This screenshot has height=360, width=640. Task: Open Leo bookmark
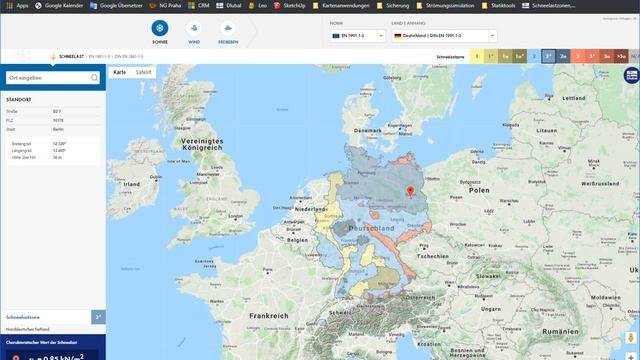click(x=258, y=6)
